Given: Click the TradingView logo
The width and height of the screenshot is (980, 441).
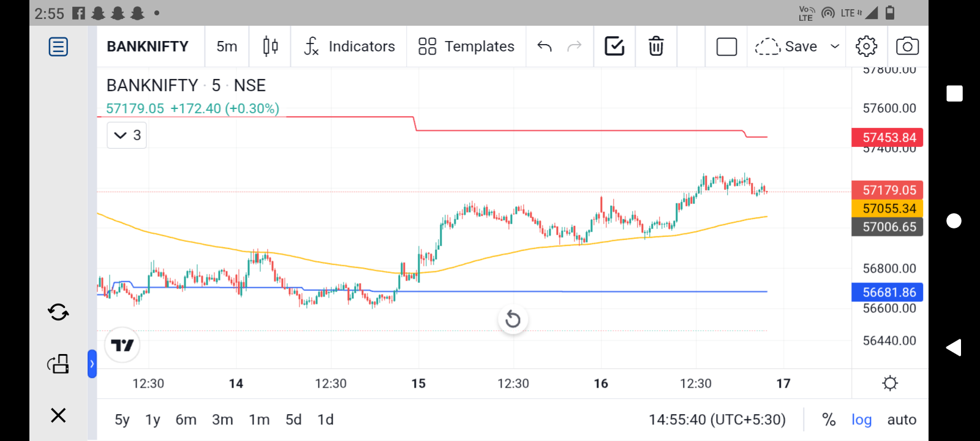Looking at the screenshot, I should (x=123, y=345).
